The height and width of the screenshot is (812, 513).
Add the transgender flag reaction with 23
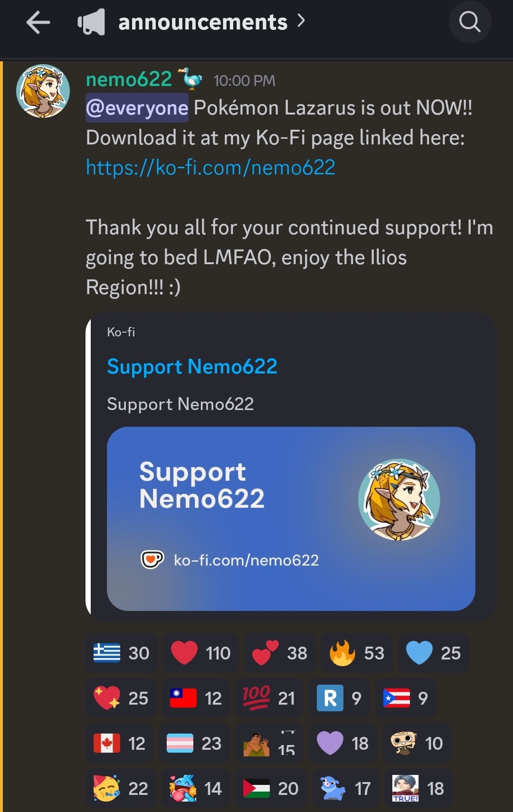[x=194, y=743]
